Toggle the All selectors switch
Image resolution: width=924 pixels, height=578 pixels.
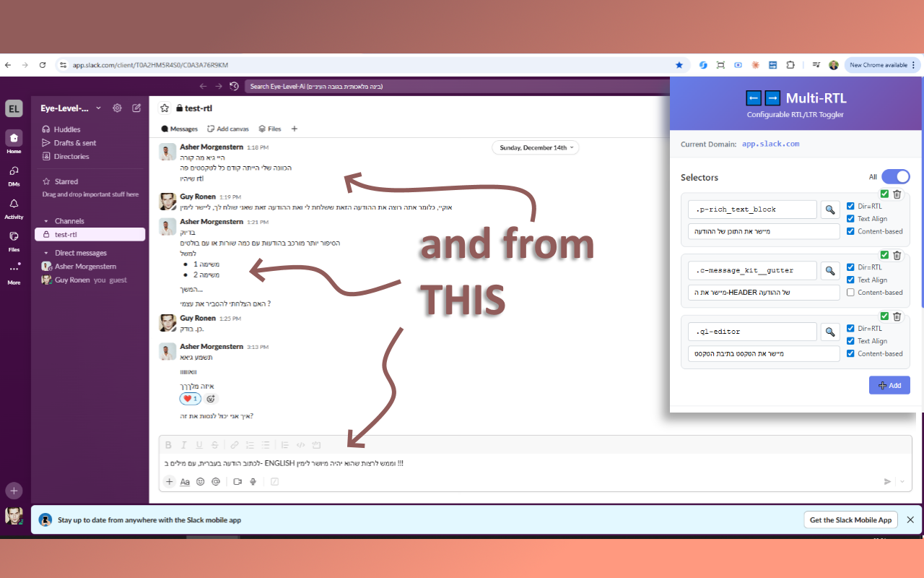896,177
